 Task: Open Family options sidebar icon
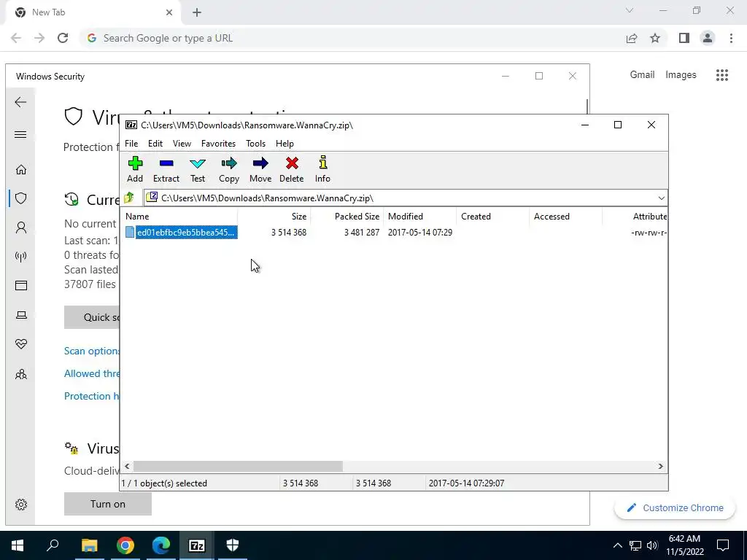coord(21,374)
